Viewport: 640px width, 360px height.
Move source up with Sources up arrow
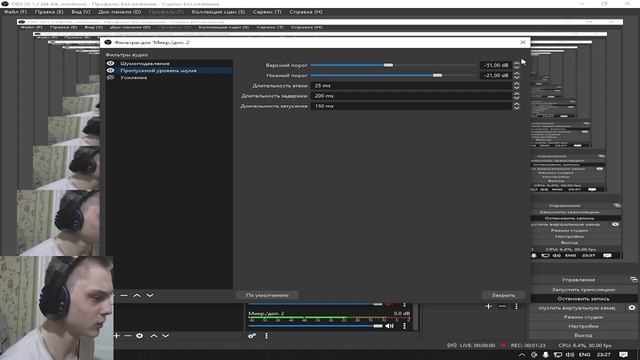point(154,336)
